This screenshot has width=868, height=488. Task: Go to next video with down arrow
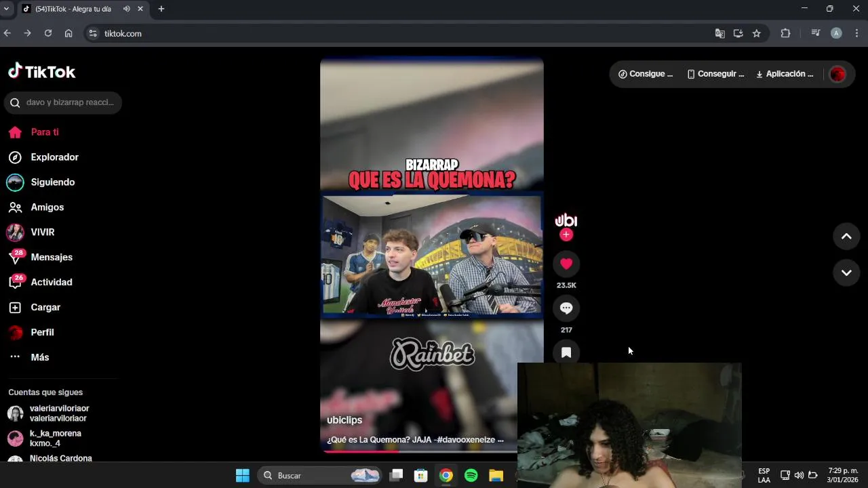click(846, 272)
